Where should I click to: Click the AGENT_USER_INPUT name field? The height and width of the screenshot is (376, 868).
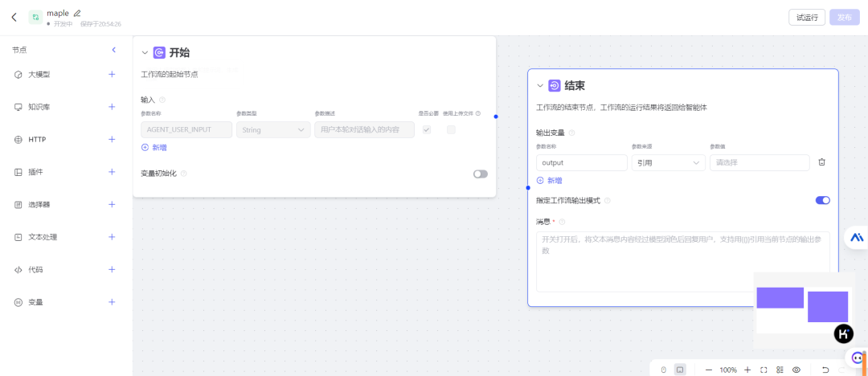tap(186, 129)
